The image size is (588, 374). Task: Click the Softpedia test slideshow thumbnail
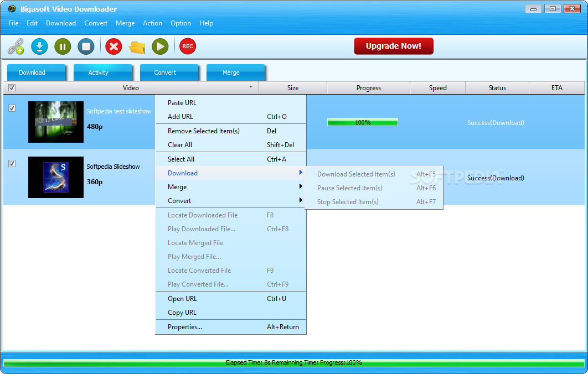click(x=56, y=122)
